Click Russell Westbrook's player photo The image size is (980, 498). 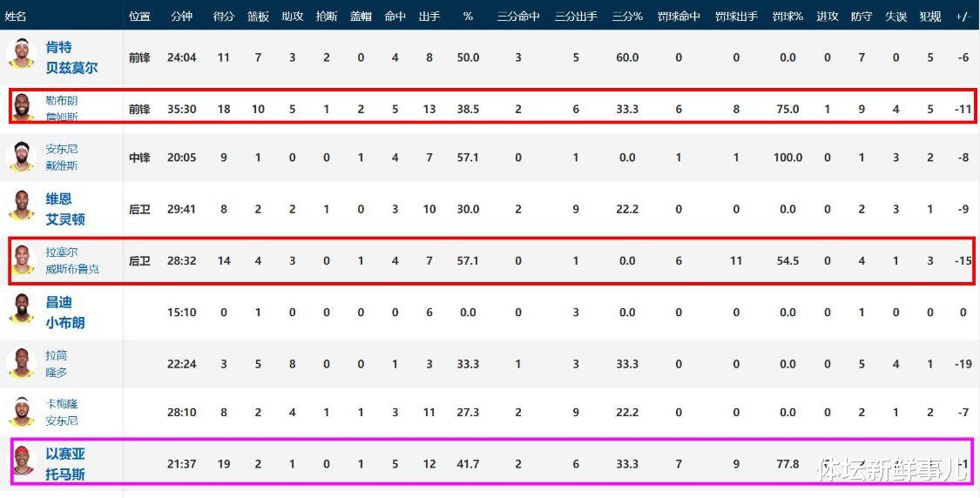(23, 260)
